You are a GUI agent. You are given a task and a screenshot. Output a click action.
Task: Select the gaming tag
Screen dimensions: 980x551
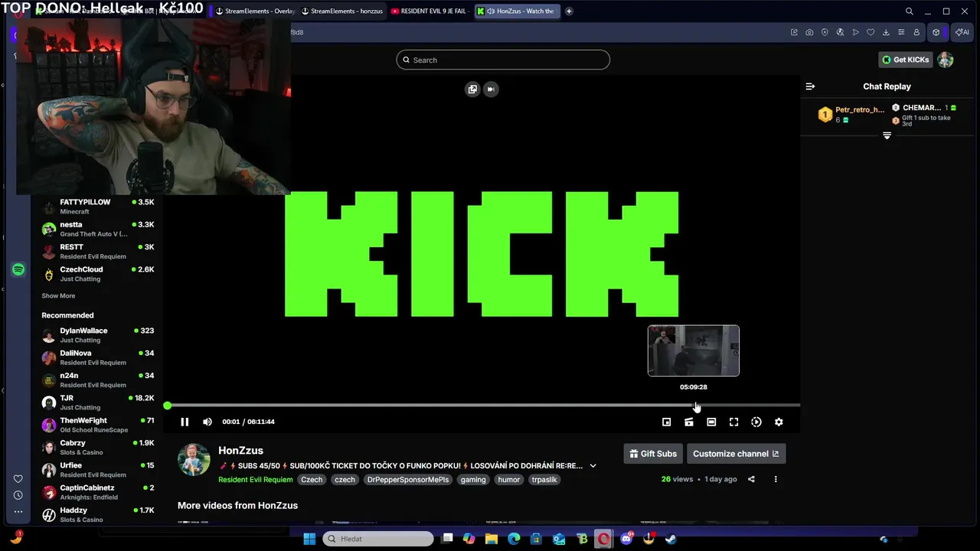(x=473, y=479)
